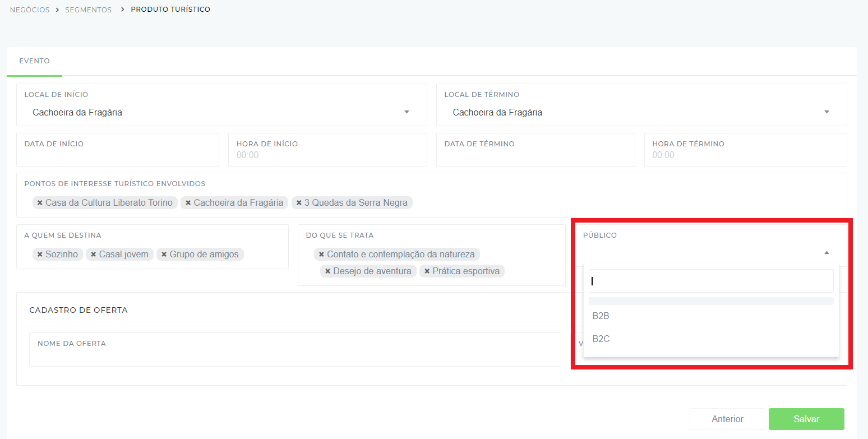Screen dimensions: 868x439
Task: Open the Local de Início dropdown
Action: 221,112
